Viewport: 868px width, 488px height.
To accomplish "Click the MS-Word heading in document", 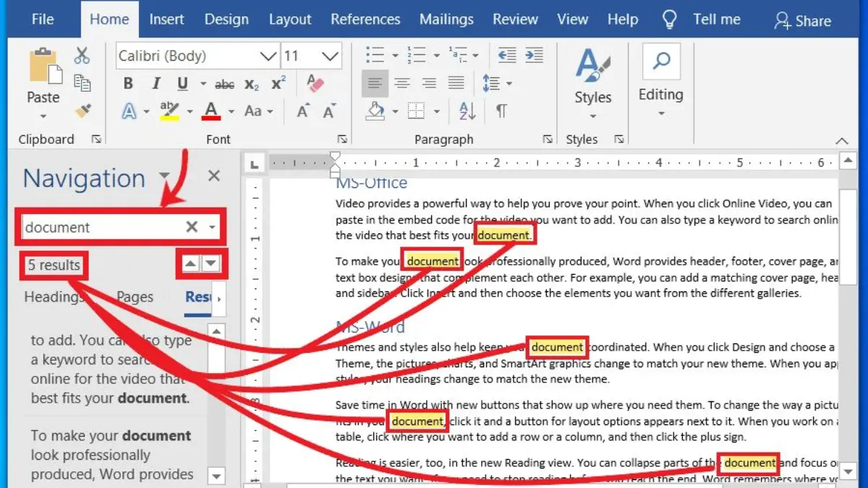I will tap(370, 328).
